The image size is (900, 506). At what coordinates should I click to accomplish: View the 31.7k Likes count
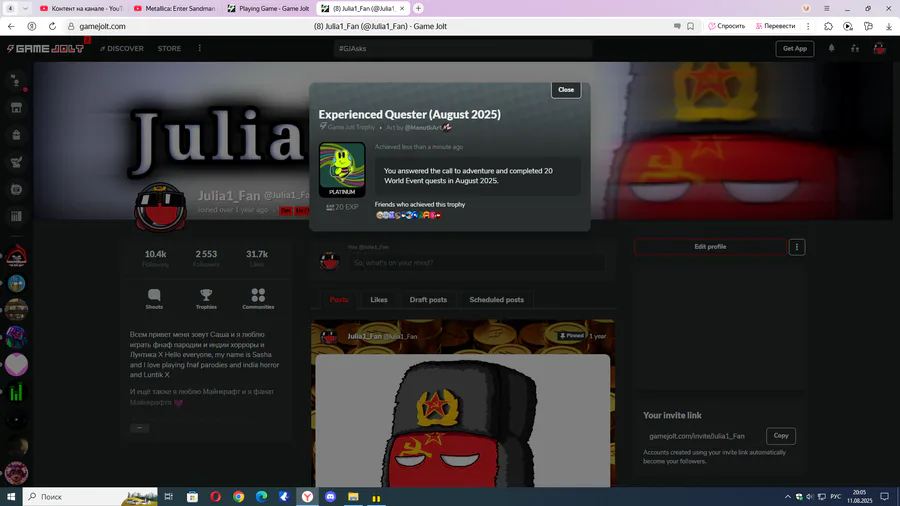click(257, 258)
